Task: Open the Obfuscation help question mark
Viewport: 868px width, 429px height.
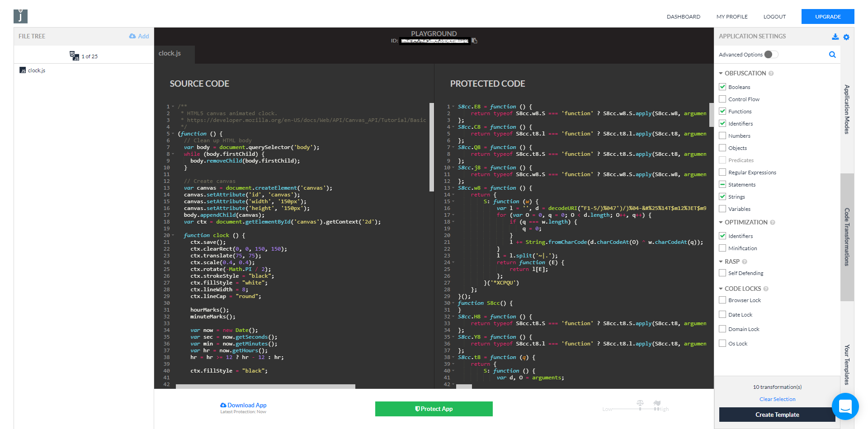Action: 771,73
